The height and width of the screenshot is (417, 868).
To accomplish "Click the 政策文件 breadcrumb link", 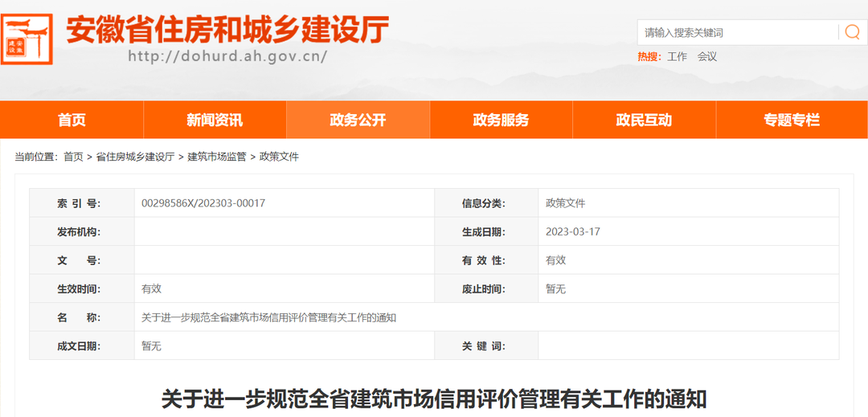I will pos(279,157).
